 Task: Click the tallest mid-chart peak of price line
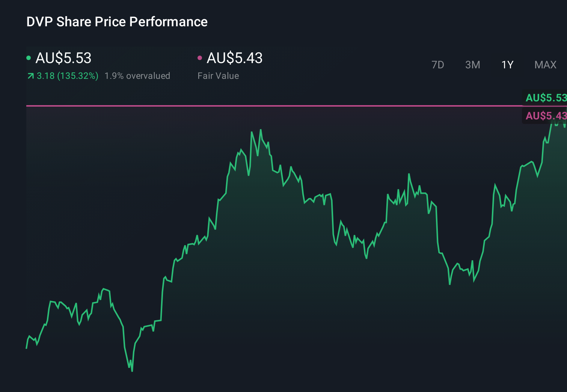pyautogui.click(x=261, y=130)
